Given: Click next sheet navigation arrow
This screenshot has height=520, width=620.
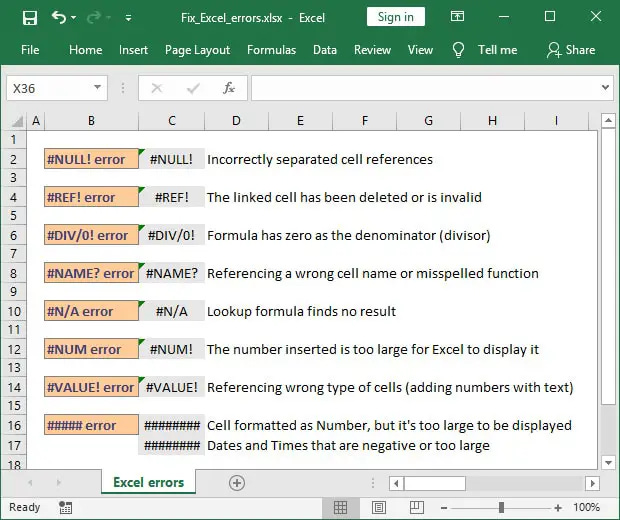Looking at the screenshot, I should 59,482.
